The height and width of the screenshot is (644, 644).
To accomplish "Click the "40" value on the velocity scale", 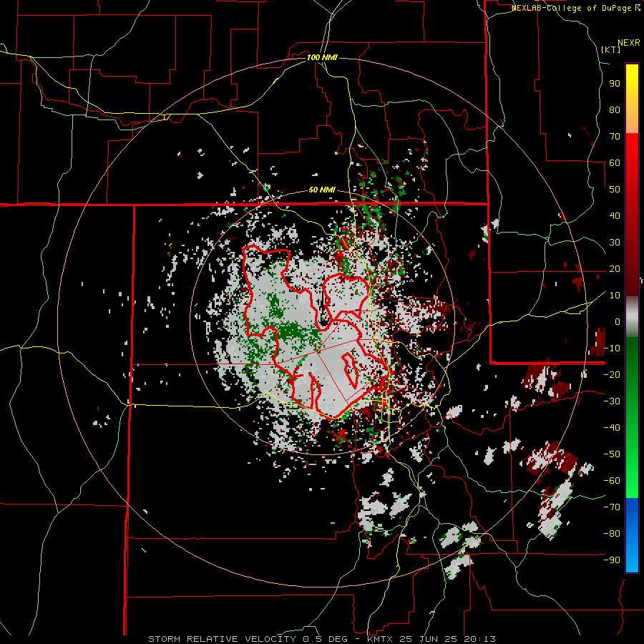I will (615, 215).
